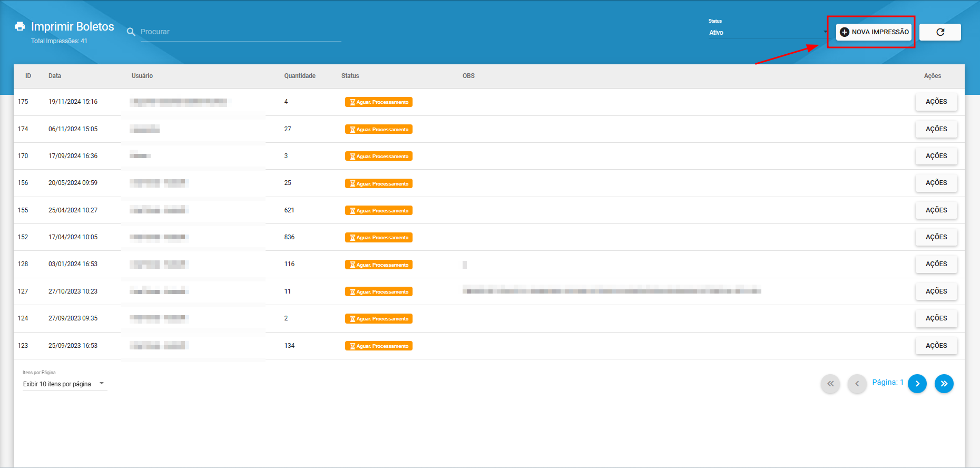This screenshot has height=468, width=980.
Task: Click date 27/09/2023 09:35
Action: (x=73, y=318)
